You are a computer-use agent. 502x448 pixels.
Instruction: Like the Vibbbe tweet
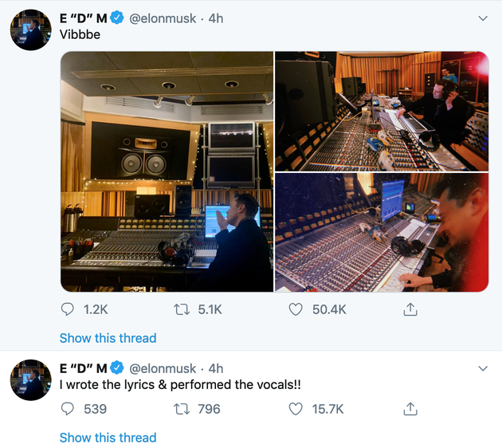295,309
